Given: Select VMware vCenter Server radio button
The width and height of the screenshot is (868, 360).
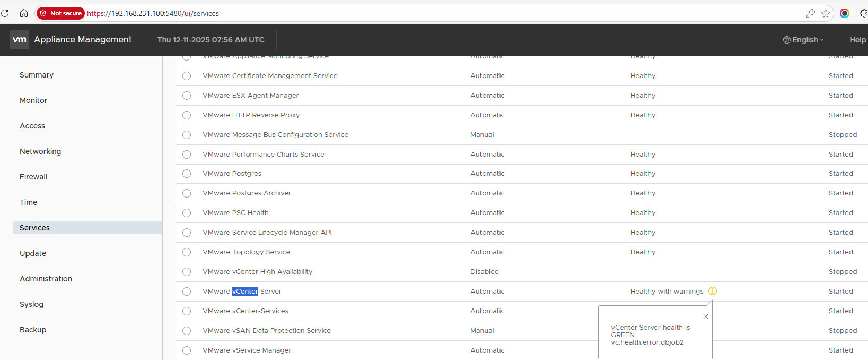Looking at the screenshot, I should tap(187, 292).
